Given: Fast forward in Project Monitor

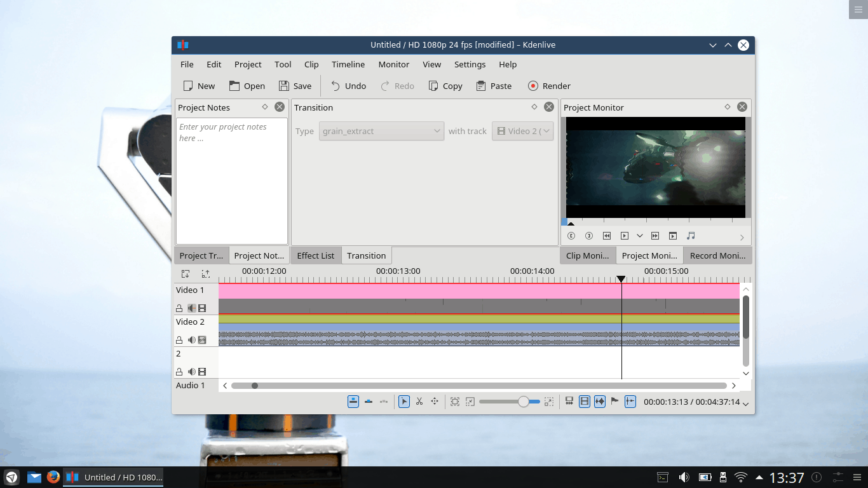Looking at the screenshot, I should coord(655,236).
